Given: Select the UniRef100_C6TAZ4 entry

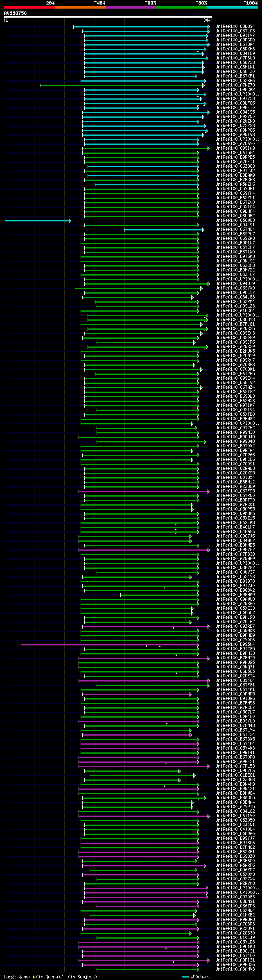Looking at the screenshot, I should [235, 387].
